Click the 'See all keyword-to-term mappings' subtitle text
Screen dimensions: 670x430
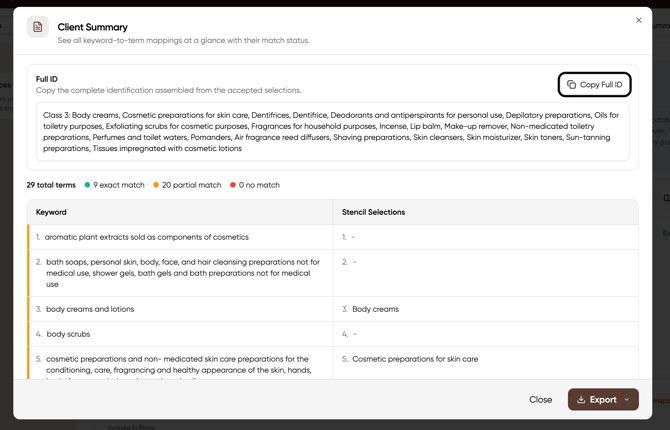(x=184, y=41)
